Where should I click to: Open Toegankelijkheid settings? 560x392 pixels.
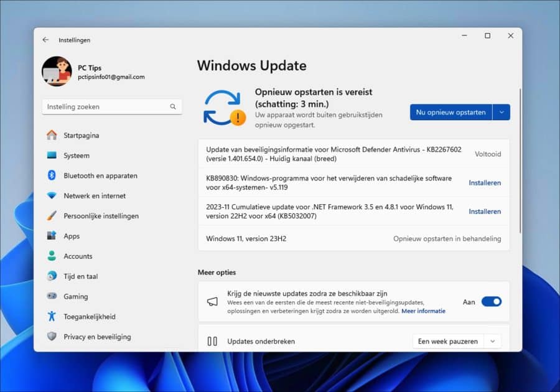(87, 316)
